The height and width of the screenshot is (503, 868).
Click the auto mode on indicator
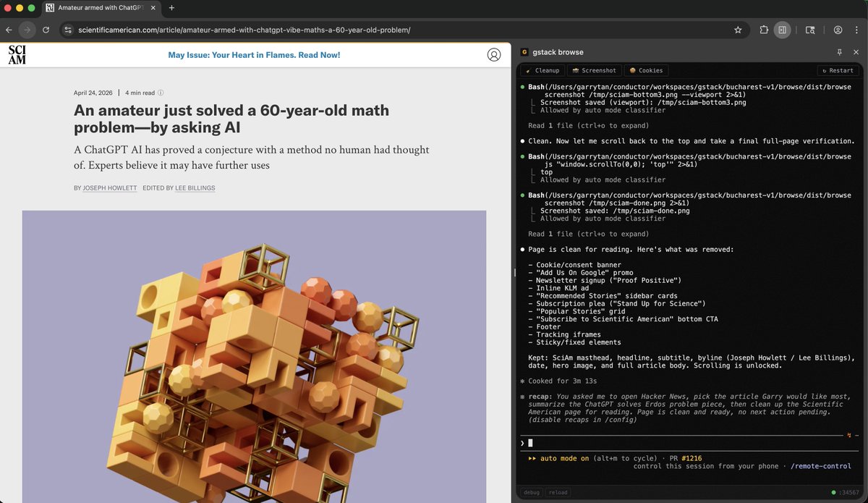click(x=559, y=458)
